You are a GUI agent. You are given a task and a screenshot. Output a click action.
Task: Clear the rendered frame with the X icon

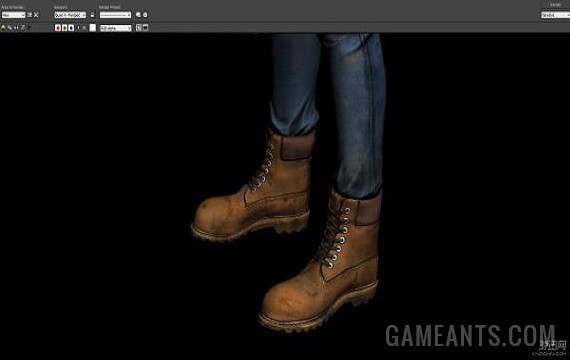click(29, 28)
